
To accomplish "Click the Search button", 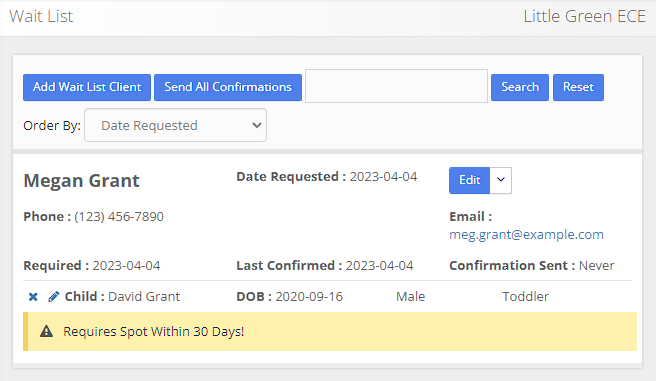I will [520, 87].
